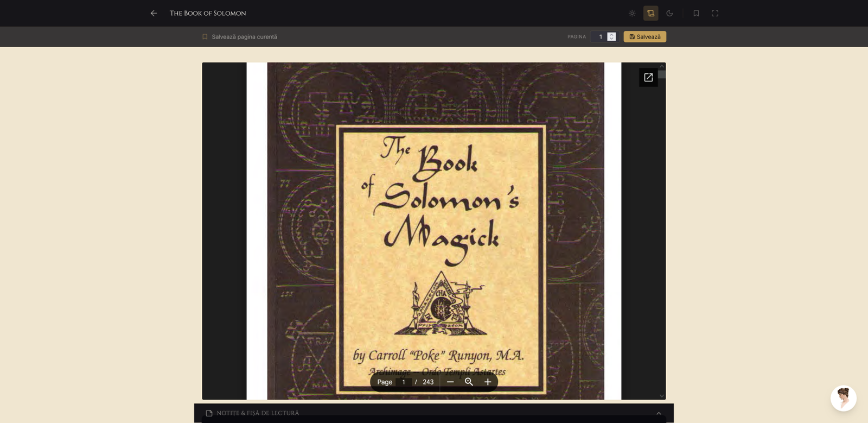Click the PDF scrollbar up arrow
This screenshot has height=423, width=868.
(x=662, y=66)
